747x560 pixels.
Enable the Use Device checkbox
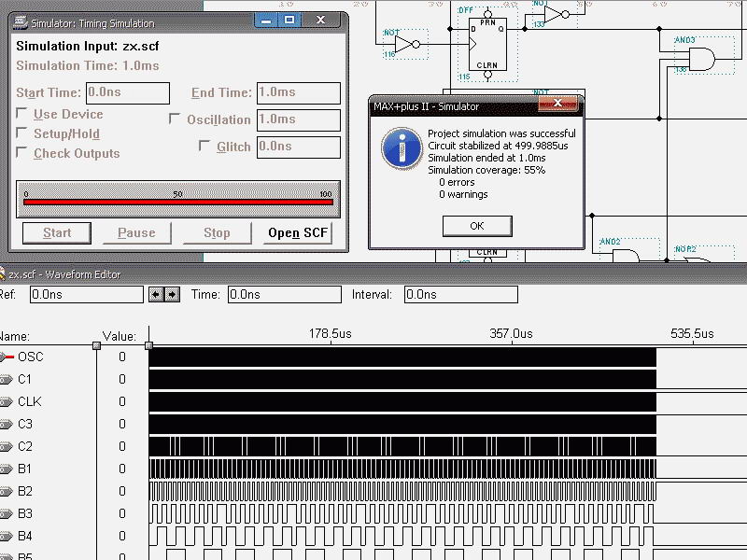pos(22,114)
